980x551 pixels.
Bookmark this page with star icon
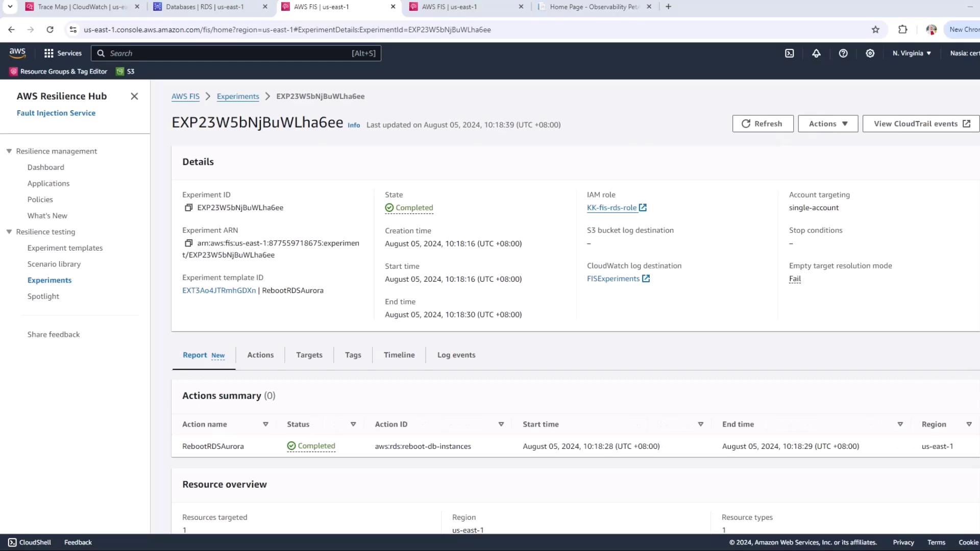(x=875, y=30)
